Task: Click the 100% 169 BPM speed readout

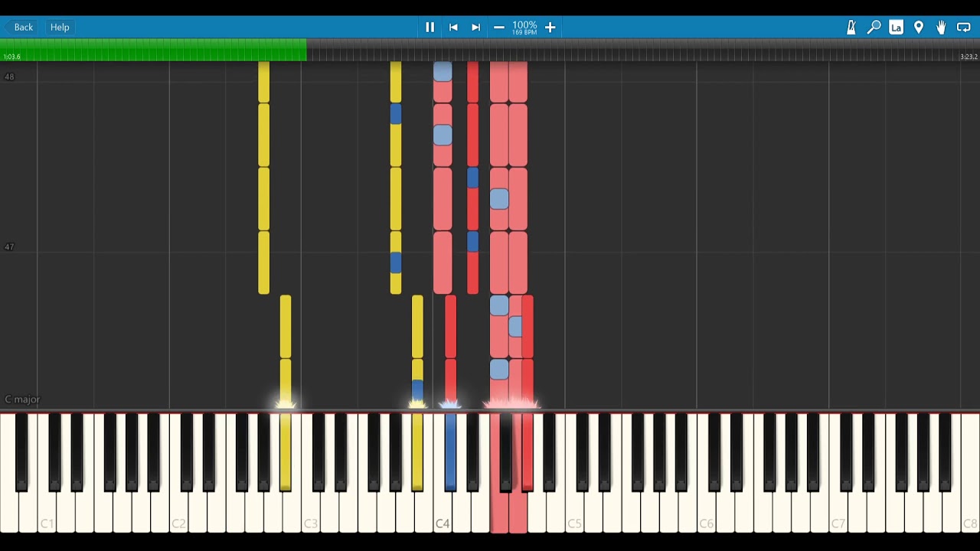Action: pyautogui.click(x=524, y=28)
